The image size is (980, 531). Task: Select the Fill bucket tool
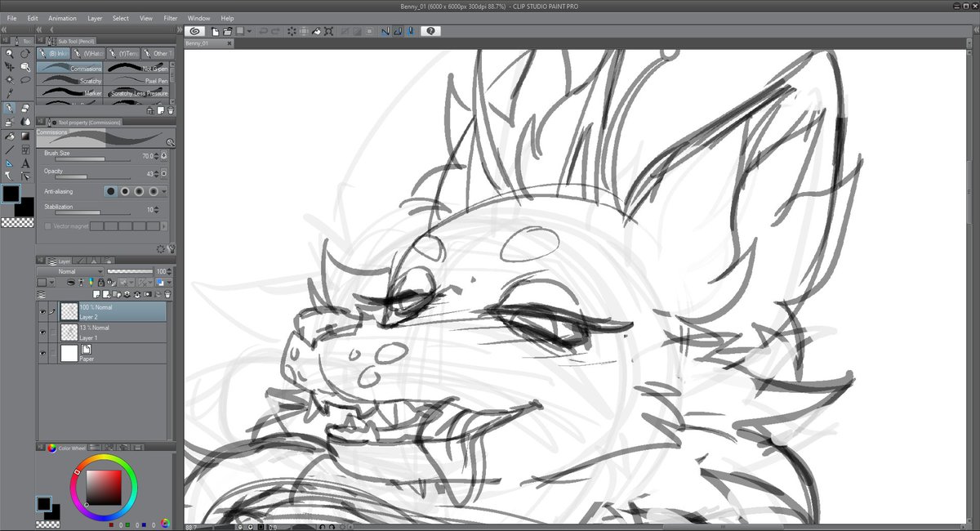(x=10, y=136)
